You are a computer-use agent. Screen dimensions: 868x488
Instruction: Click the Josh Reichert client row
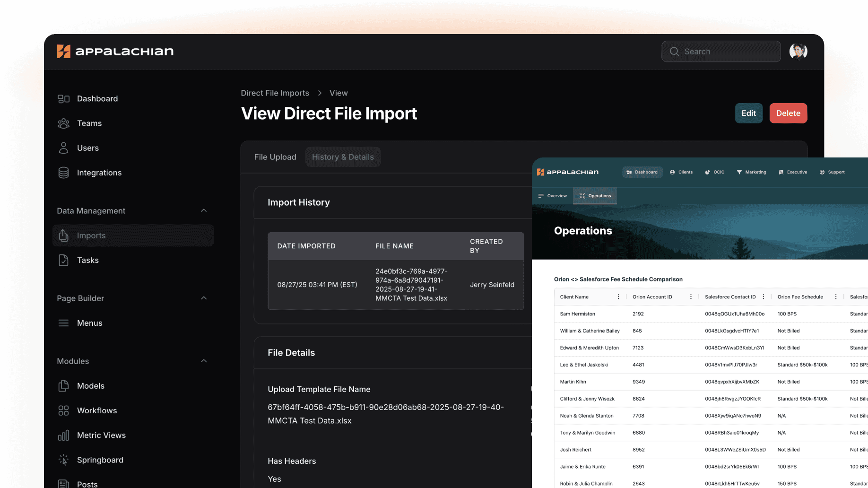(x=711, y=450)
